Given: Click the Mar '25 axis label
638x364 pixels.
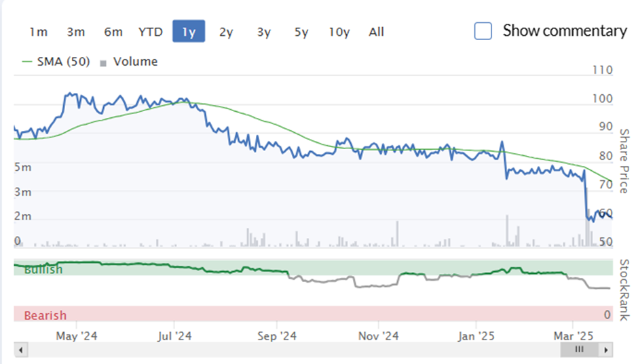Looking at the screenshot, I should point(574,336).
